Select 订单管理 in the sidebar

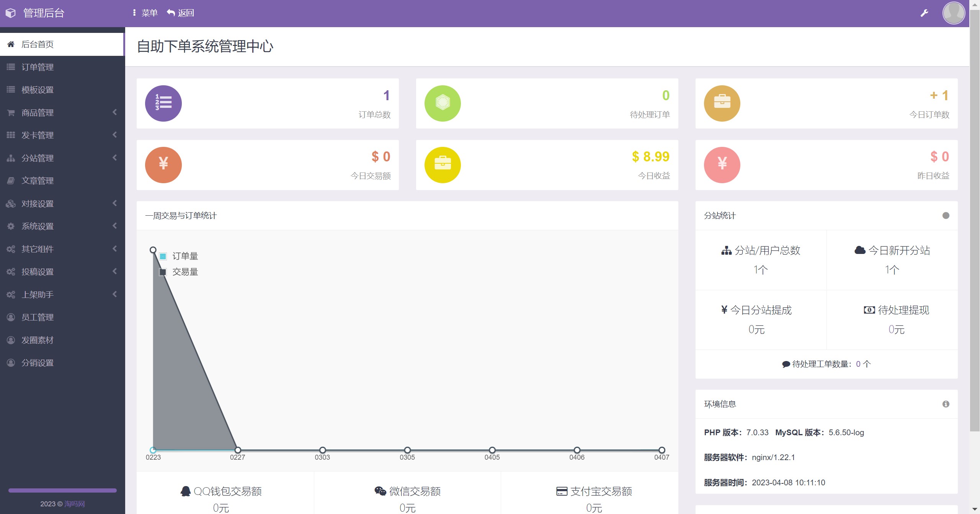tap(38, 67)
